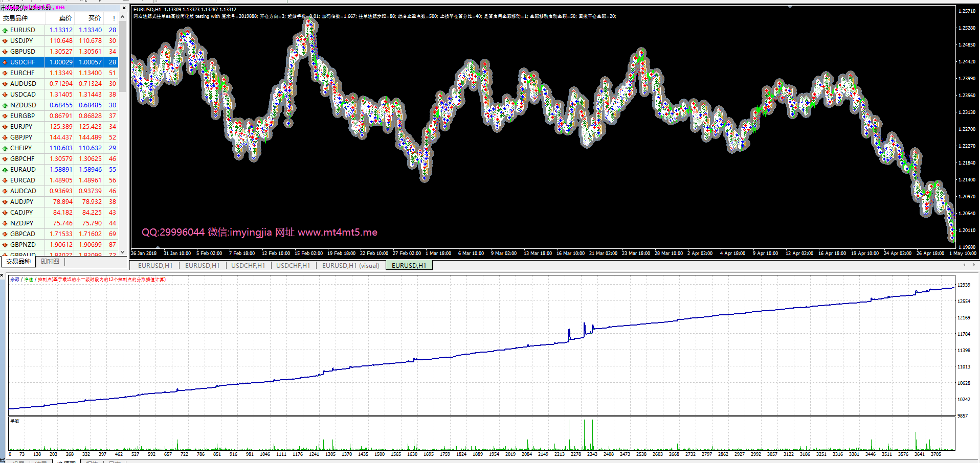Click the arrow icon beside AUDJPY

[x=5, y=202]
